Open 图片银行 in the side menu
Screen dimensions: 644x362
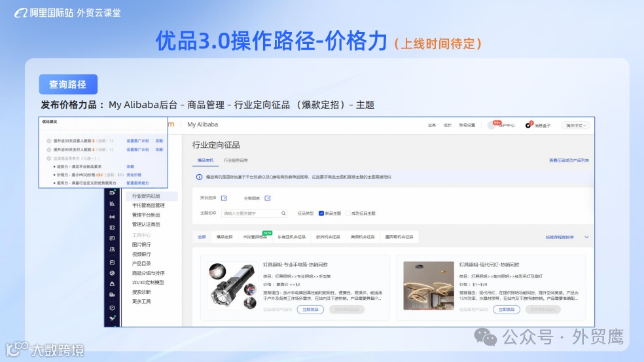(x=141, y=244)
